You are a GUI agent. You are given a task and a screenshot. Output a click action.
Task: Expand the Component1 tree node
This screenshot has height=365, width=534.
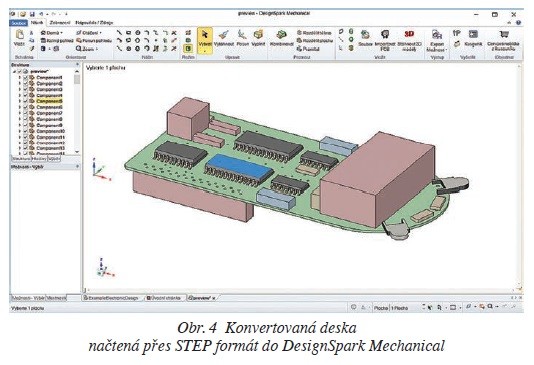click(20, 77)
